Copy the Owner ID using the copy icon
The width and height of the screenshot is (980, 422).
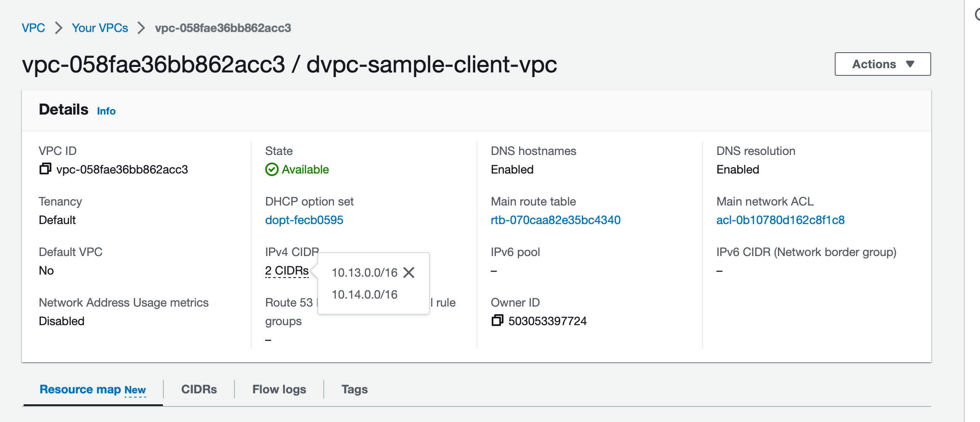pyautogui.click(x=497, y=321)
